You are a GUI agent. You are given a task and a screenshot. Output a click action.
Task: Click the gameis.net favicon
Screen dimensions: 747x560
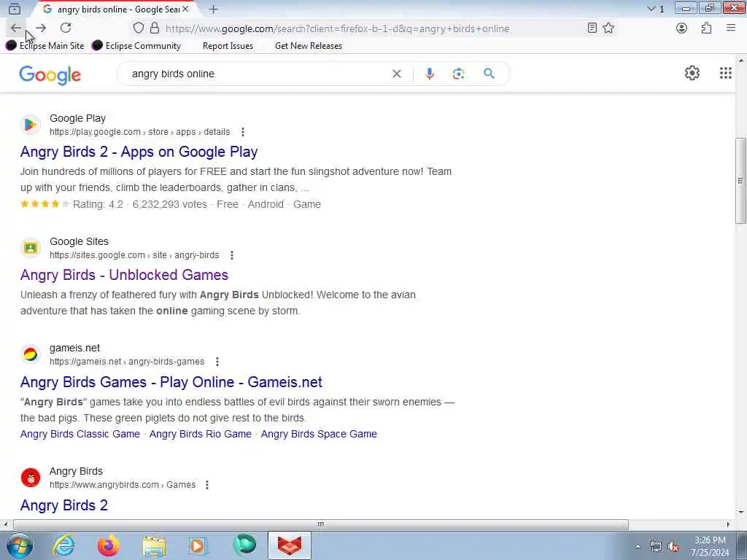(x=31, y=354)
